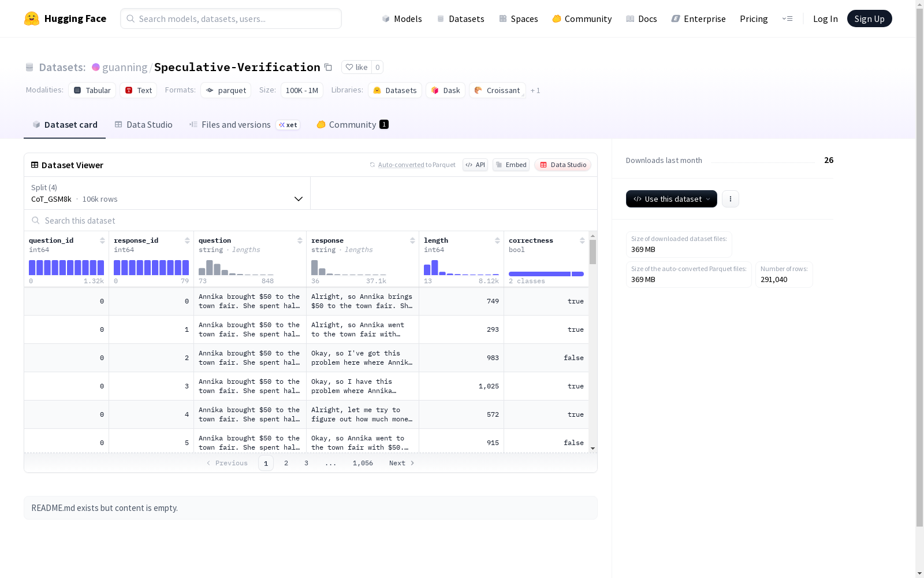
Task: Click the Datasets library tag
Action: [395, 90]
